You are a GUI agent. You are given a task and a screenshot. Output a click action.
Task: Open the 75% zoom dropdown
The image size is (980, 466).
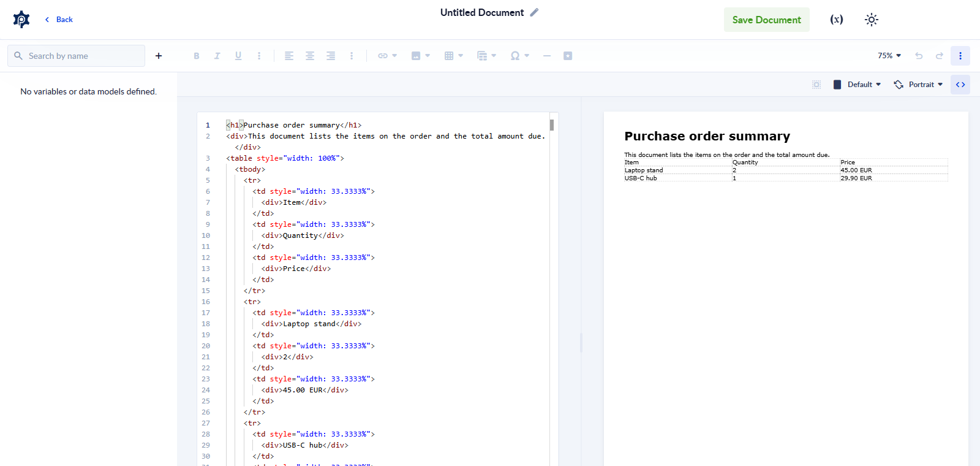click(889, 56)
